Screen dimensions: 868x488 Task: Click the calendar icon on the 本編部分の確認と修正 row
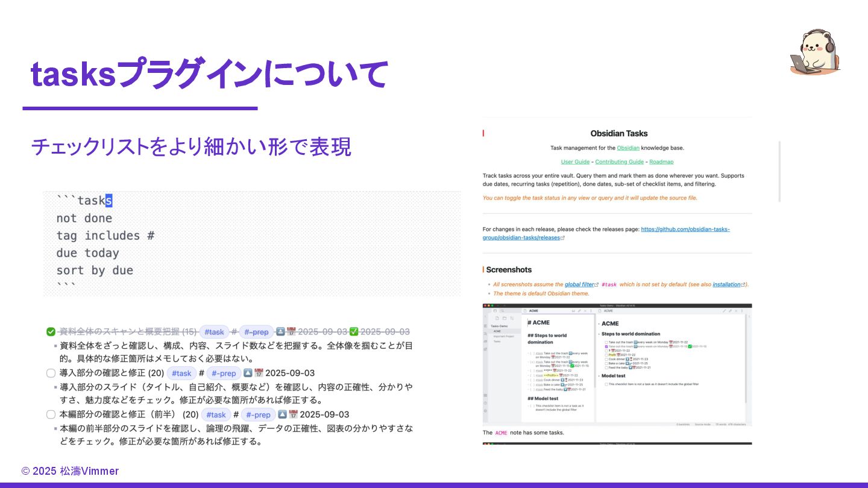tap(294, 414)
